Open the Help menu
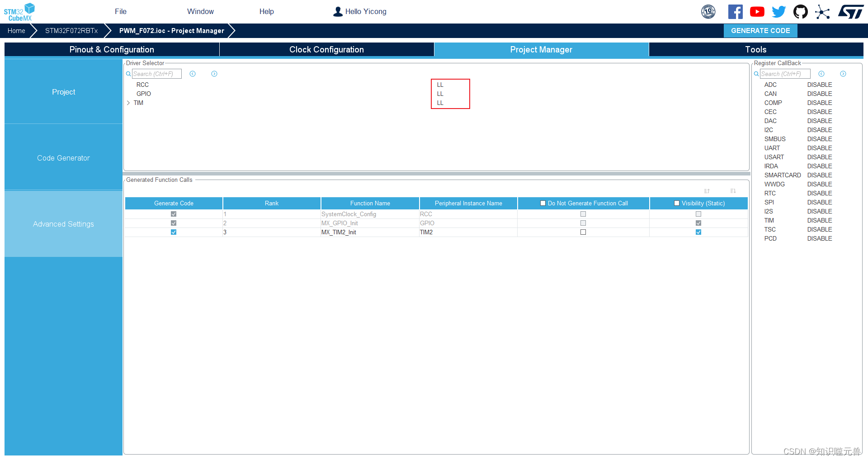 click(266, 12)
